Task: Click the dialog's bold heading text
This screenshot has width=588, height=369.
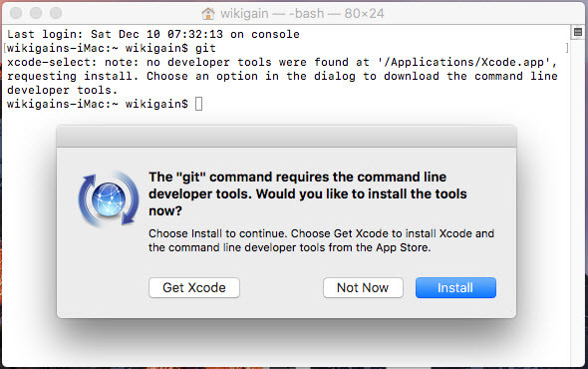Action: click(x=308, y=193)
